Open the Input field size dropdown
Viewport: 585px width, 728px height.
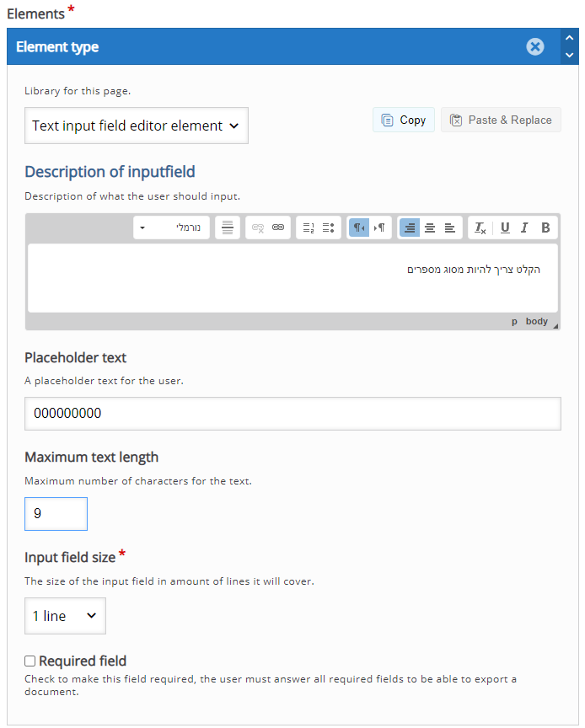click(x=65, y=616)
